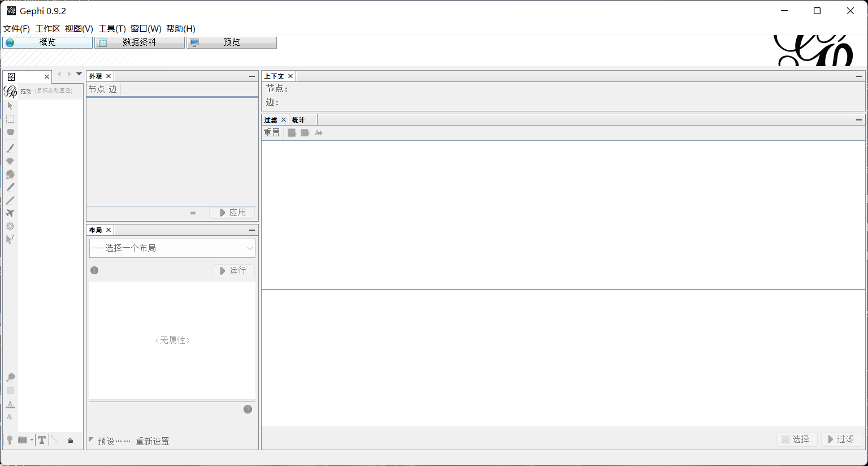
Task: Click the camera screenshot icon
Action: point(23,440)
